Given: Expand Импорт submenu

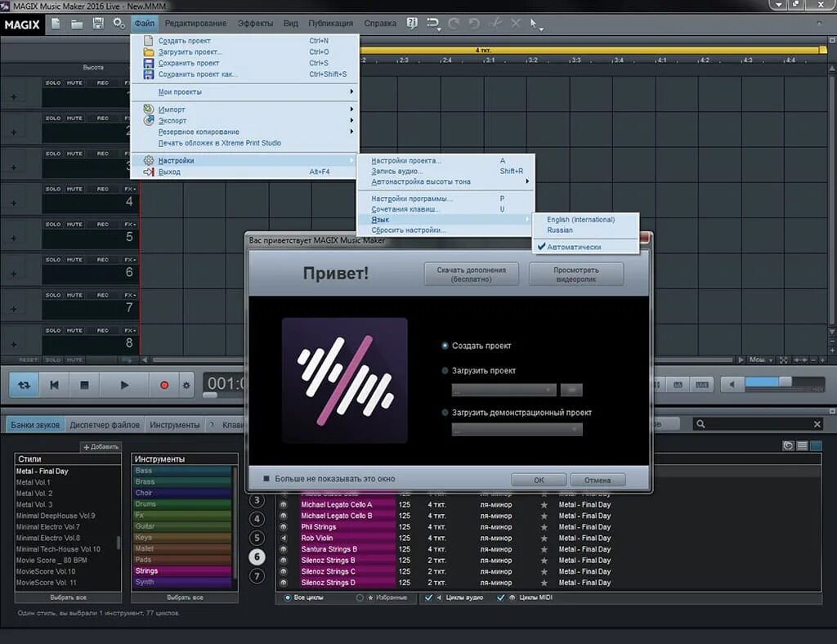Looking at the screenshot, I should (245, 110).
